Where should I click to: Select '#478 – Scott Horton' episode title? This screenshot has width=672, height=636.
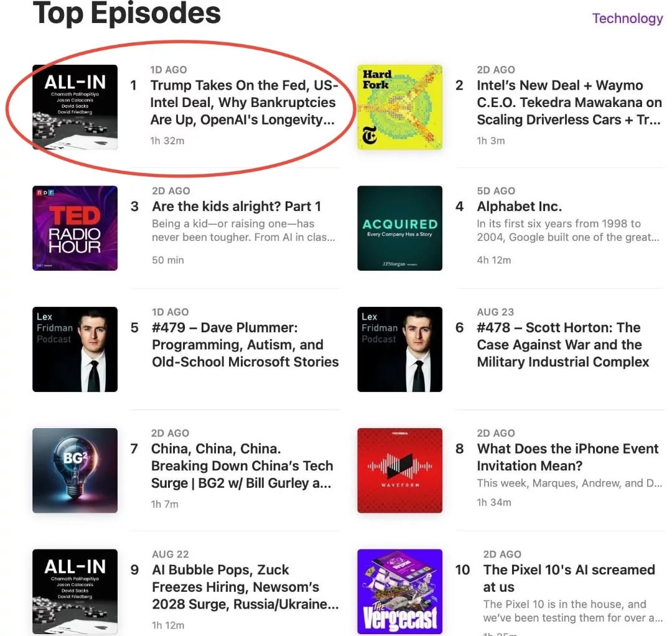point(563,345)
